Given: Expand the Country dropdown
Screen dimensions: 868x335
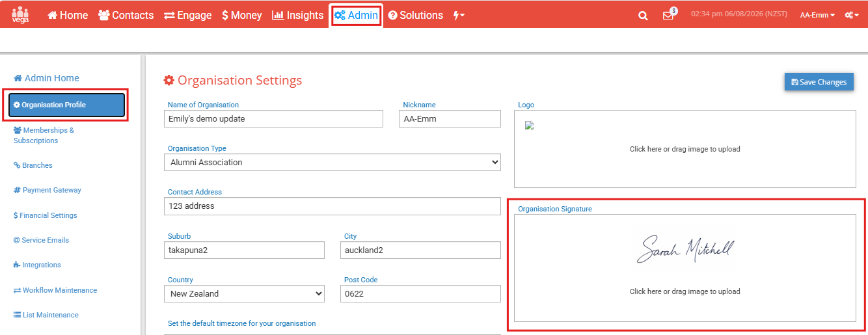Looking at the screenshot, I should pyautogui.click(x=244, y=294).
